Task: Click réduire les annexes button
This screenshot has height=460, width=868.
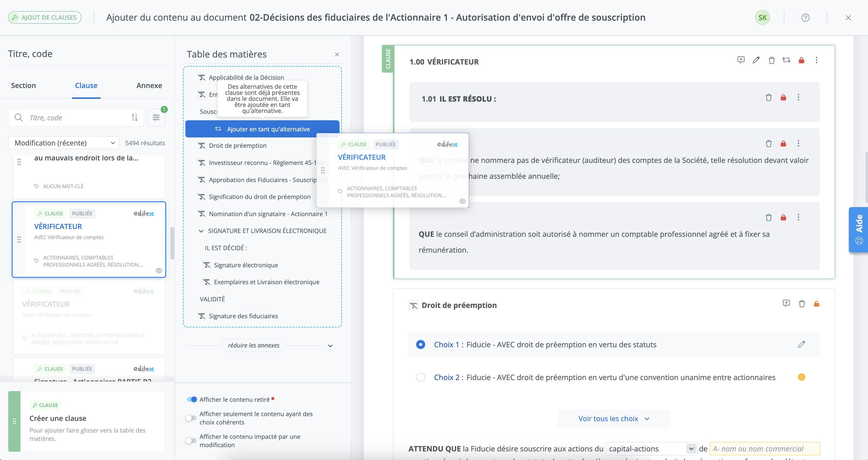Action: (x=253, y=345)
